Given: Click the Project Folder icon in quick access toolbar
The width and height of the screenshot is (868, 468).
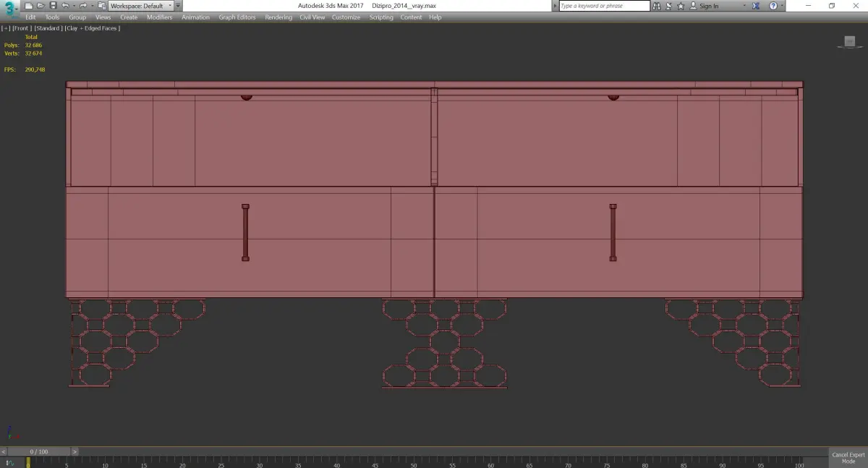Looking at the screenshot, I should pos(102,6).
